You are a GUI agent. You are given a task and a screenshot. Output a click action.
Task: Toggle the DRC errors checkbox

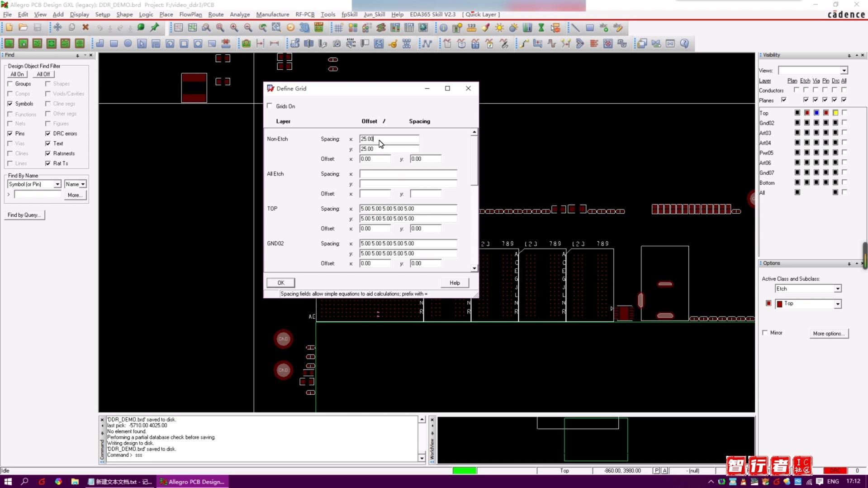coord(48,134)
